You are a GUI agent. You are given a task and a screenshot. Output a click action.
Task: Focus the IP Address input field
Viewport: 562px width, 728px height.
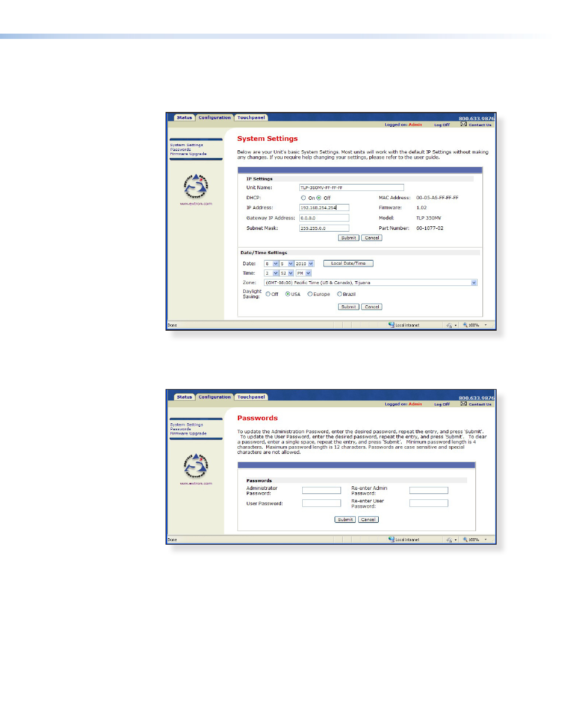pos(324,207)
